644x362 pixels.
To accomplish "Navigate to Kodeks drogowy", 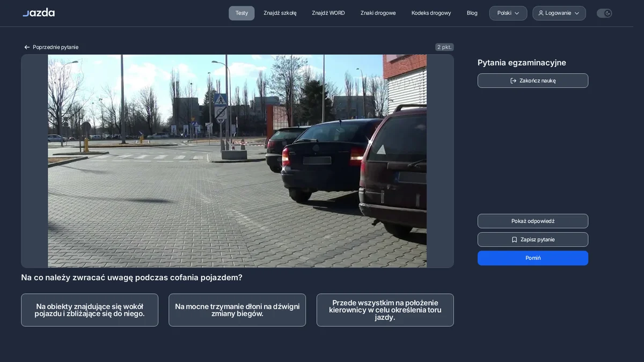I will tap(431, 13).
